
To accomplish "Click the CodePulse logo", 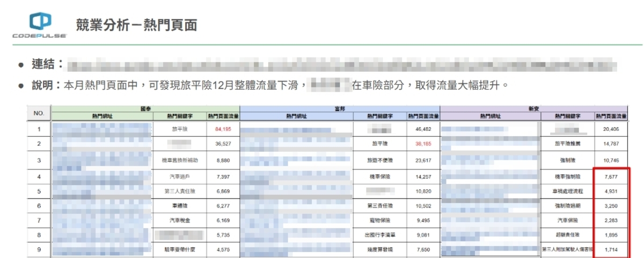I will [x=40, y=25].
